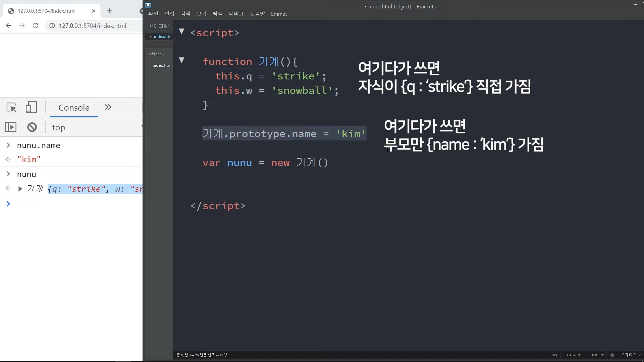644x362 pixels.
Task: Click the inspect element picker icon
Action: [11, 108]
